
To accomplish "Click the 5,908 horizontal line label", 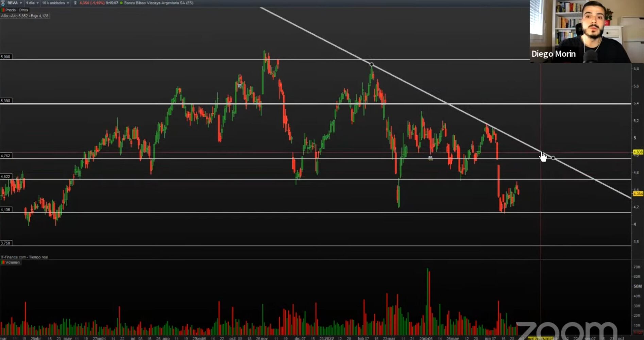I will (5, 57).
